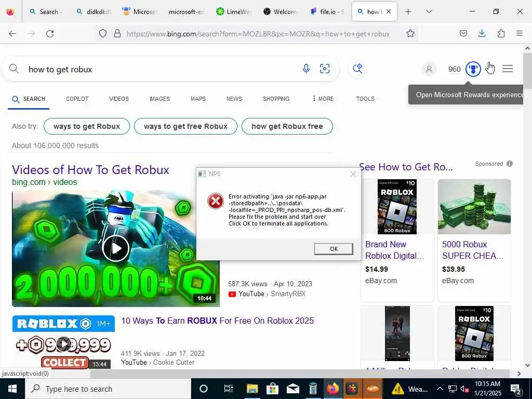Open new browser tab with plus
This screenshot has width=532, height=399.
click(x=408, y=12)
